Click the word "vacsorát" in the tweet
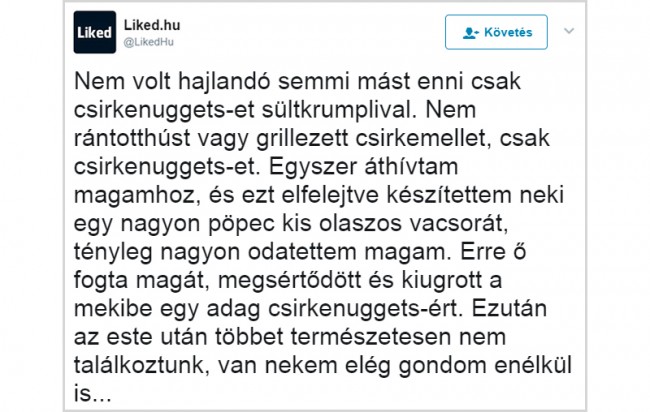Image resolution: width=650 pixels, height=412 pixels. [x=458, y=224]
